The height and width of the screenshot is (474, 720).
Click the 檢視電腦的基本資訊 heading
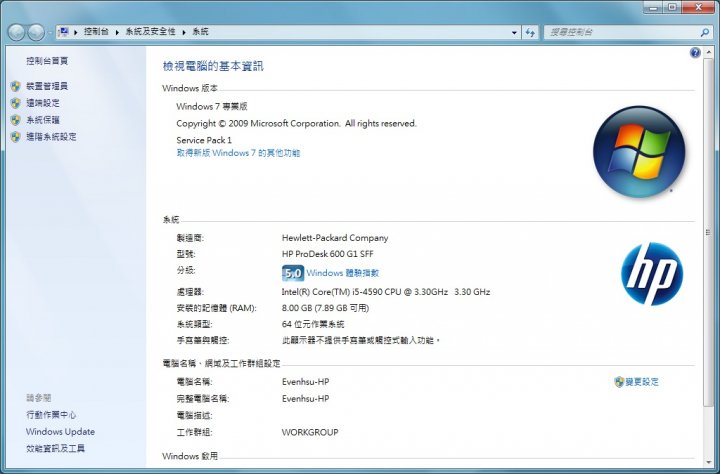(213, 66)
